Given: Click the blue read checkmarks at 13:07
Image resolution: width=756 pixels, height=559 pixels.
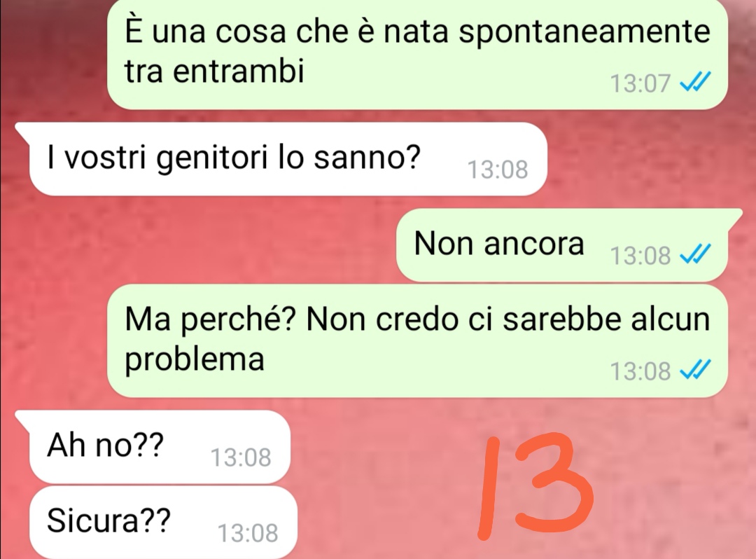Looking at the screenshot, I should click(x=695, y=83).
